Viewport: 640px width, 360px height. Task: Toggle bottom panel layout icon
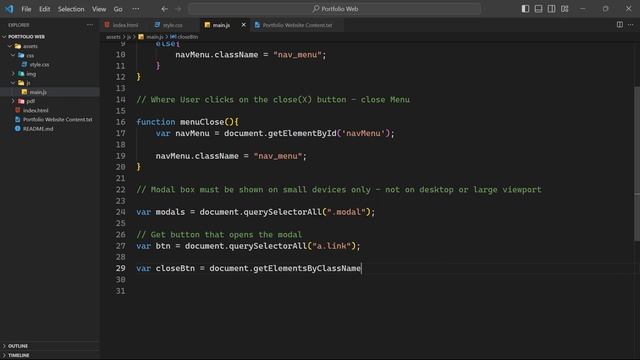(x=538, y=9)
